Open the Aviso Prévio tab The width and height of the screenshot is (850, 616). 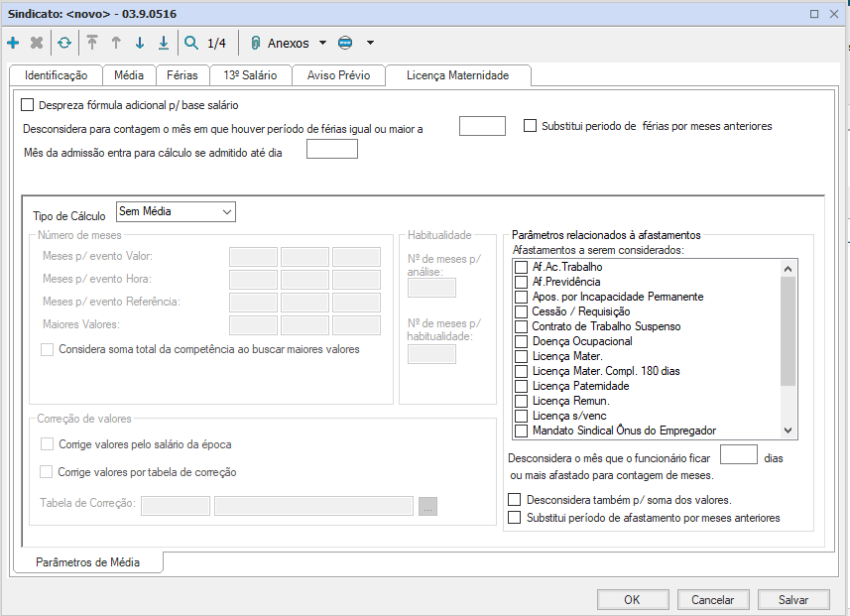[x=338, y=75]
